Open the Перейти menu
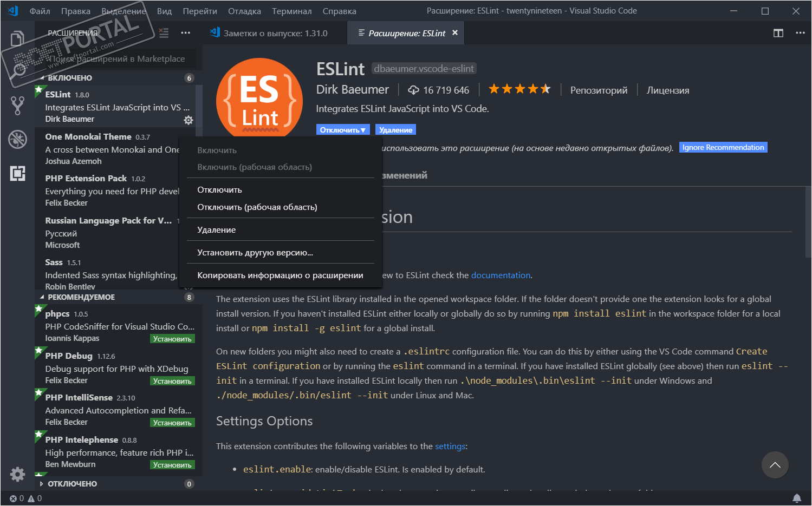The height and width of the screenshot is (506, 812). pos(200,11)
